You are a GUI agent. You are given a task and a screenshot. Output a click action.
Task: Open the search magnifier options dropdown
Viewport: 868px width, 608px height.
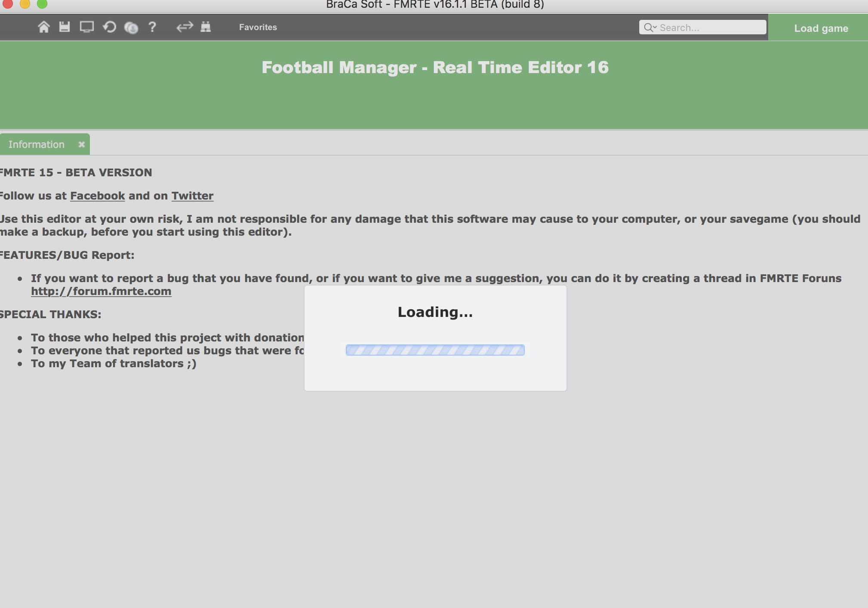pyautogui.click(x=650, y=28)
